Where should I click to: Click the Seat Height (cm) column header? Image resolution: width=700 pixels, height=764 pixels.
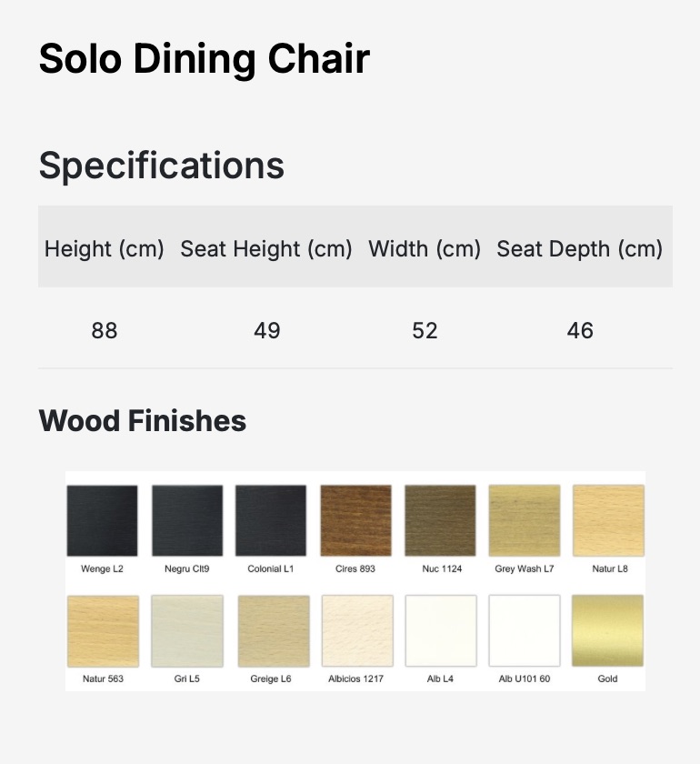(x=266, y=248)
